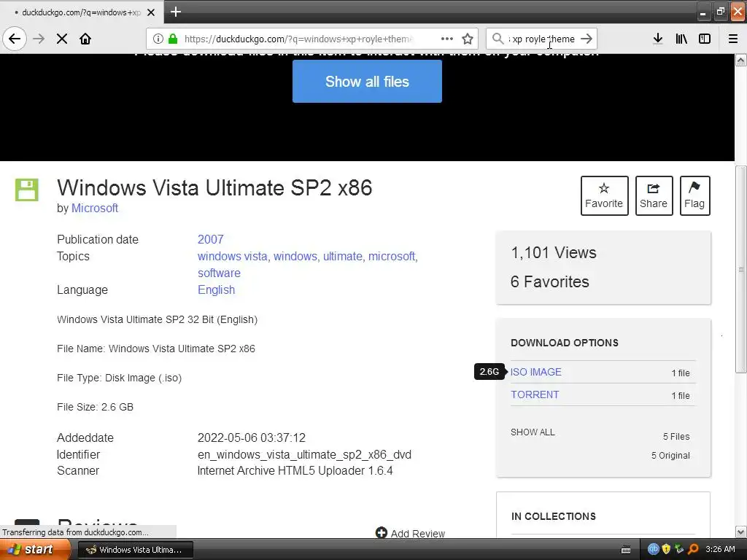Click the on-screen keyboard tray icon
747x560 pixels.
[626, 550]
